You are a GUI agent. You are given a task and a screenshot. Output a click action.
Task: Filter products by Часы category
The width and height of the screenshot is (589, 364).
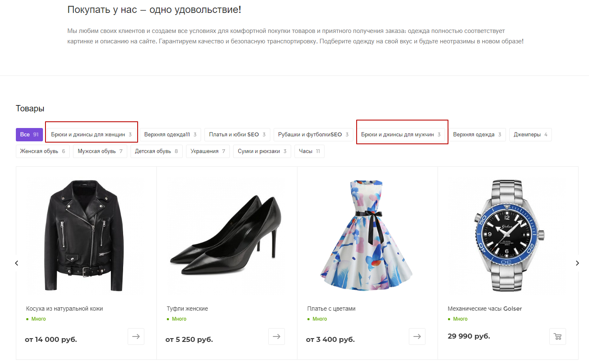tap(310, 151)
